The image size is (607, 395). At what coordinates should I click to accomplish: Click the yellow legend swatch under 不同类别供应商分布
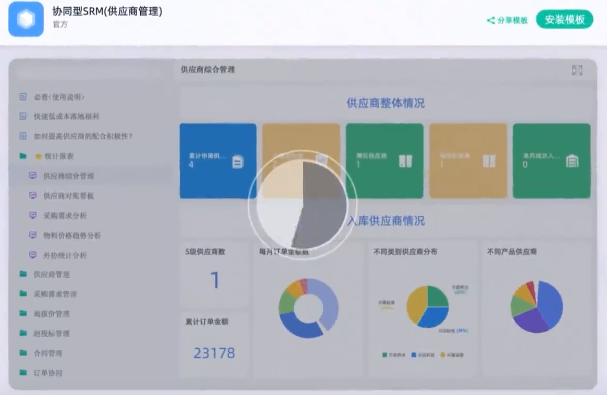[x=442, y=355]
